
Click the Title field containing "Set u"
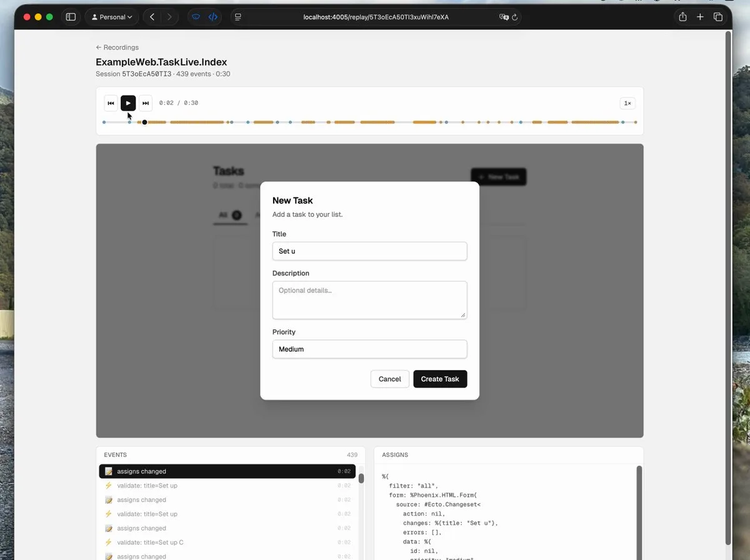[369, 251]
